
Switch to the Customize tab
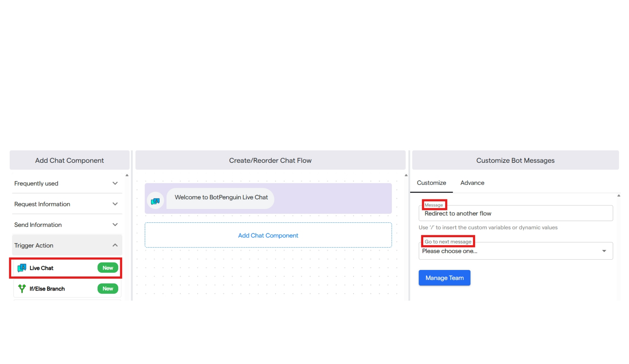pos(431,183)
